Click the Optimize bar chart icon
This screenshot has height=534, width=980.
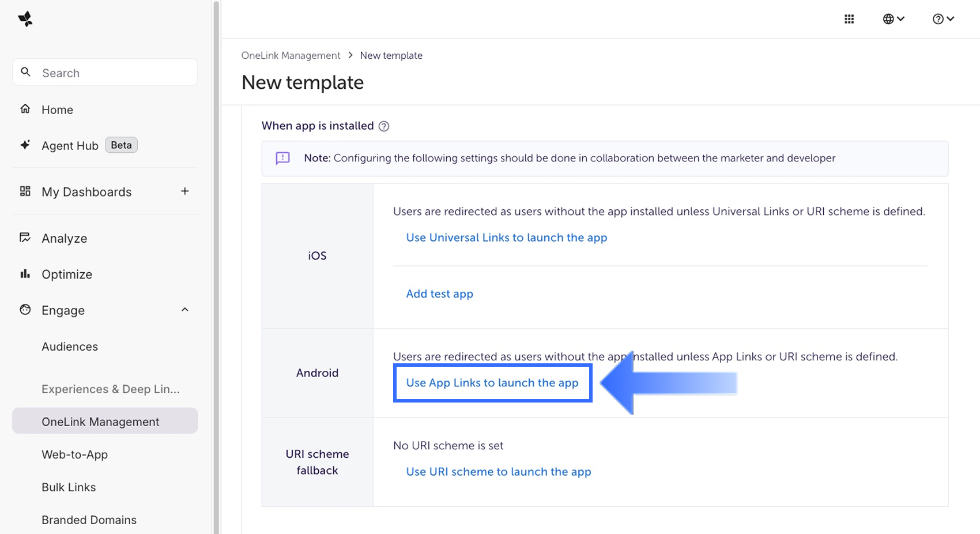25,274
